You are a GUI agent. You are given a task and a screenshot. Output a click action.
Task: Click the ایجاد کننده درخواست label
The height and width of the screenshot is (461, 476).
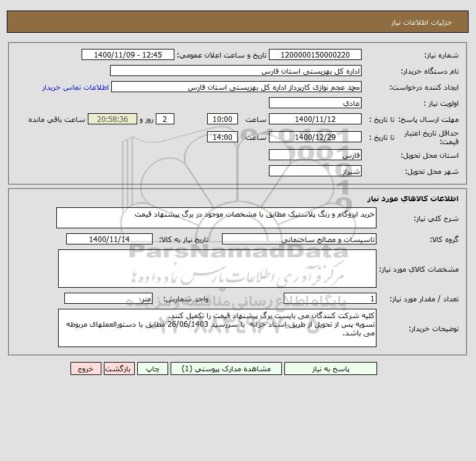(x=424, y=87)
